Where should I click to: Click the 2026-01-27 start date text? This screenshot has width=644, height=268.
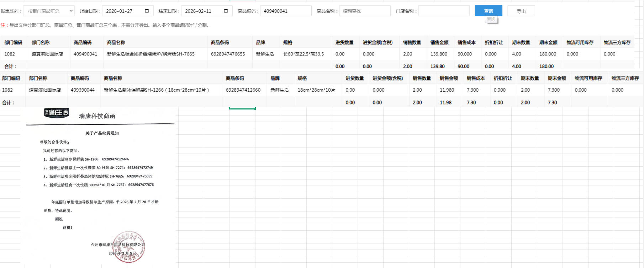(x=119, y=11)
